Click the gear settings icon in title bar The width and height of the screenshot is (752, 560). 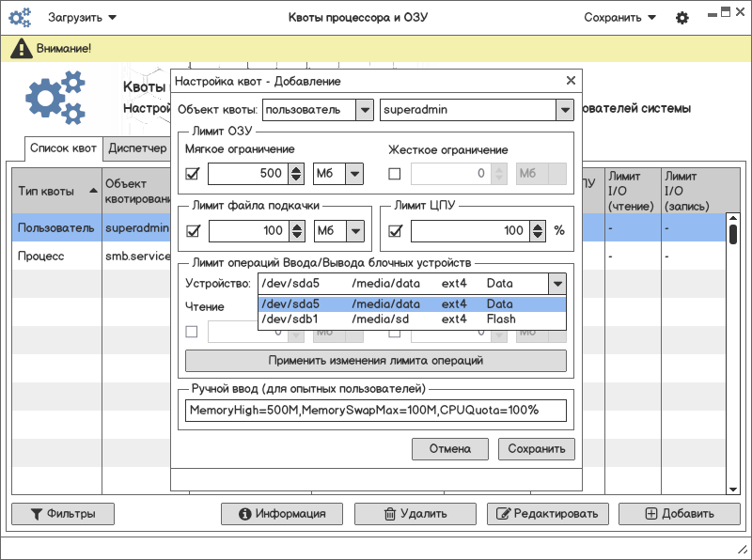[682, 18]
